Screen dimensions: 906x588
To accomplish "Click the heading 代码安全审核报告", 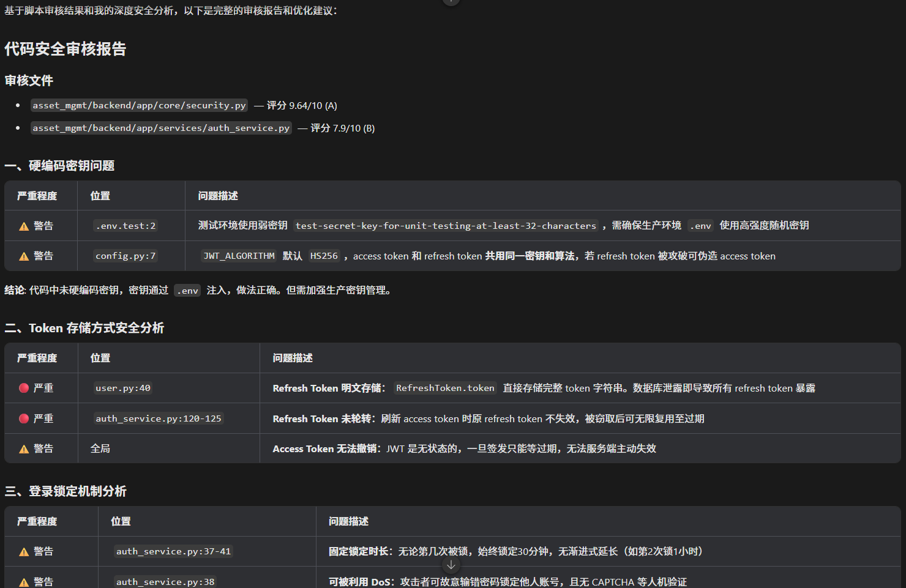I will (66, 49).
